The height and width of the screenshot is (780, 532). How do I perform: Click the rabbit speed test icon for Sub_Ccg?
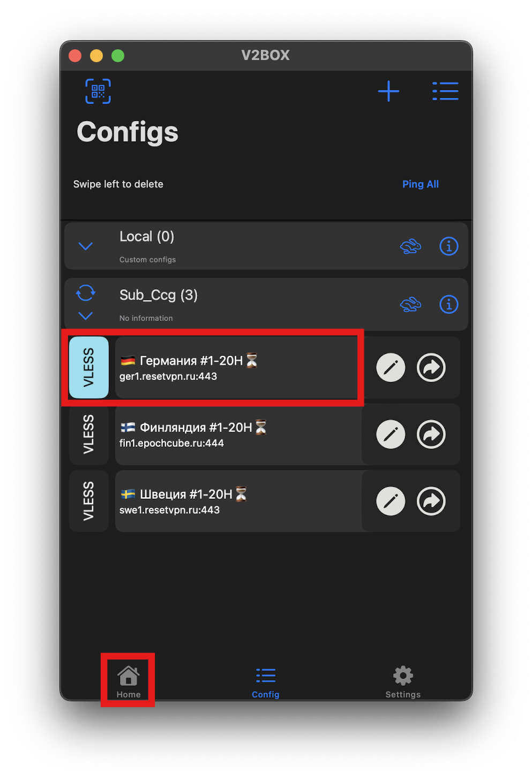pyautogui.click(x=410, y=304)
